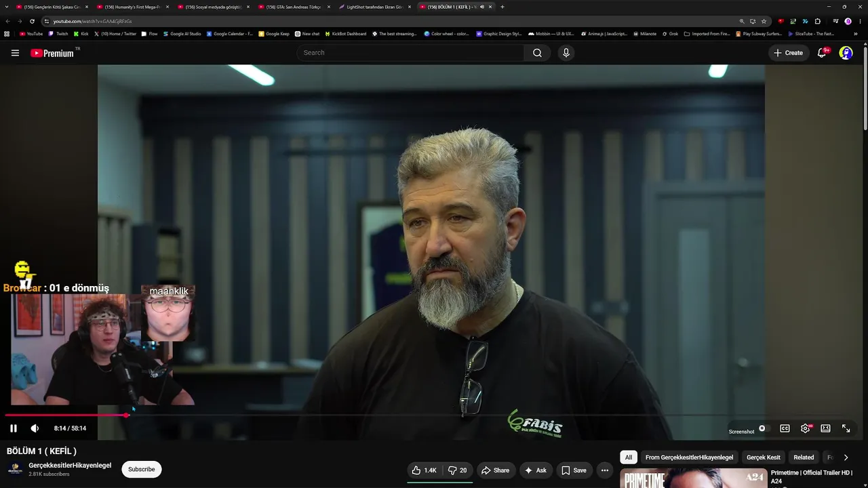868x488 pixels.
Task: Focus the YouTube Search field
Action: [410, 53]
